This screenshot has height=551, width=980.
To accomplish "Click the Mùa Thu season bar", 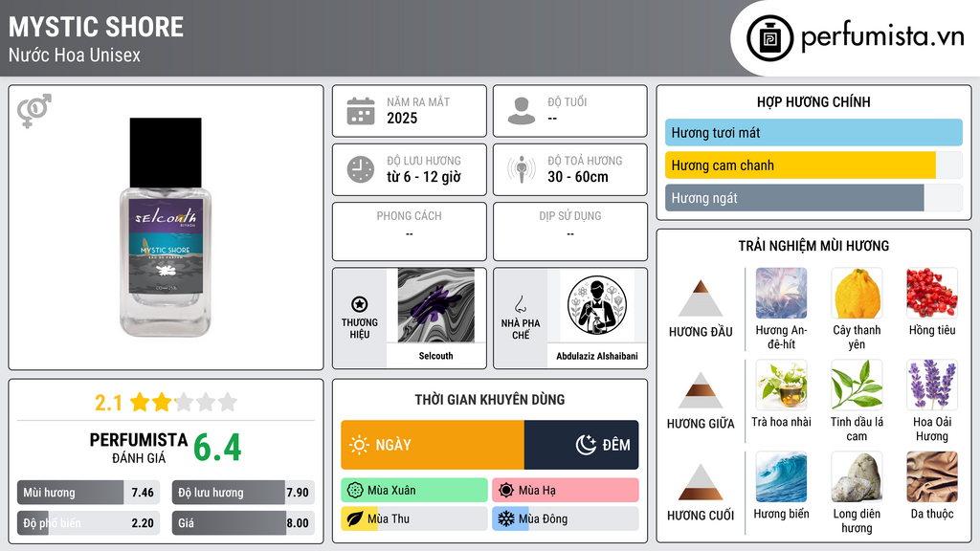I will click(414, 518).
